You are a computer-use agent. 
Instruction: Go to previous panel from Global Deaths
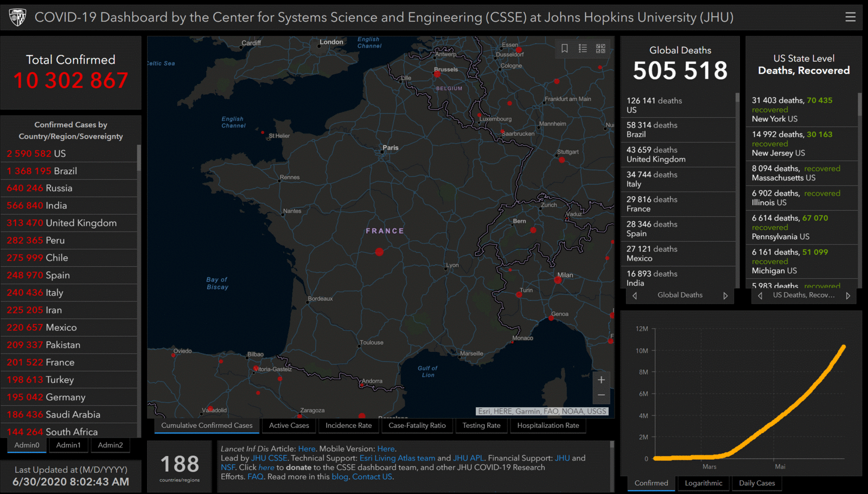pyautogui.click(x=635, y=296)
